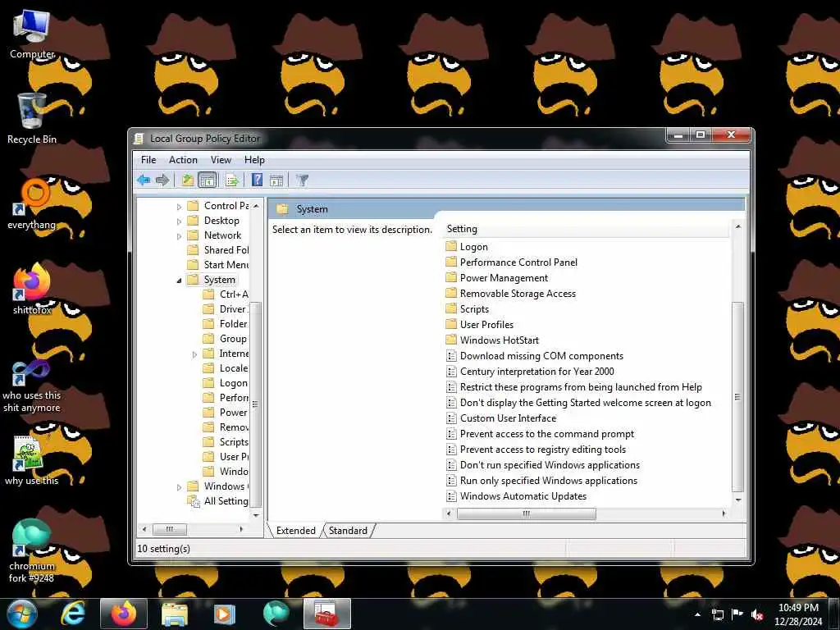Click scroll-up arrow of tree pane

tap(256, 206)
